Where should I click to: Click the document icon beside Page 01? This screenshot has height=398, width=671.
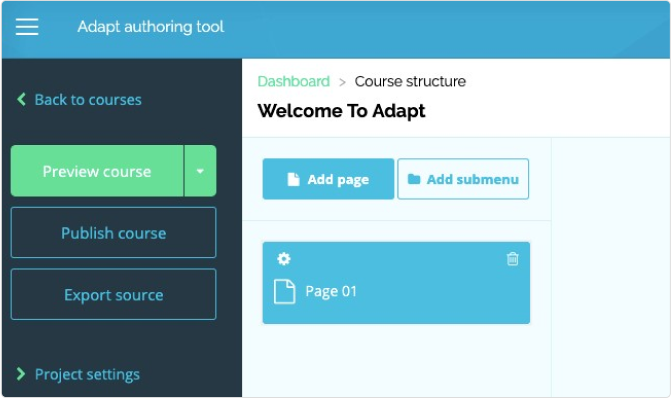point(285,291)
